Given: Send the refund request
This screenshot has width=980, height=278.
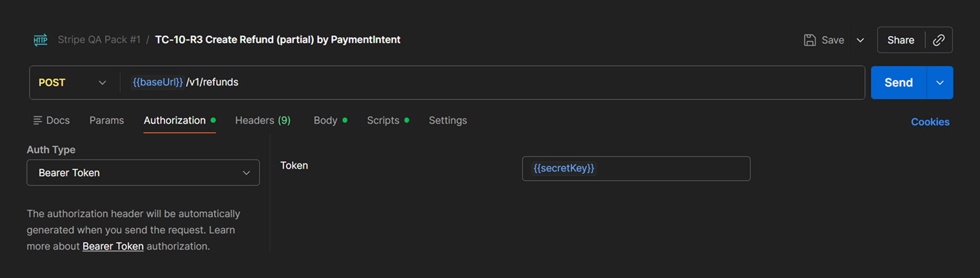Looking at the screenshot, I should [898, 82].
